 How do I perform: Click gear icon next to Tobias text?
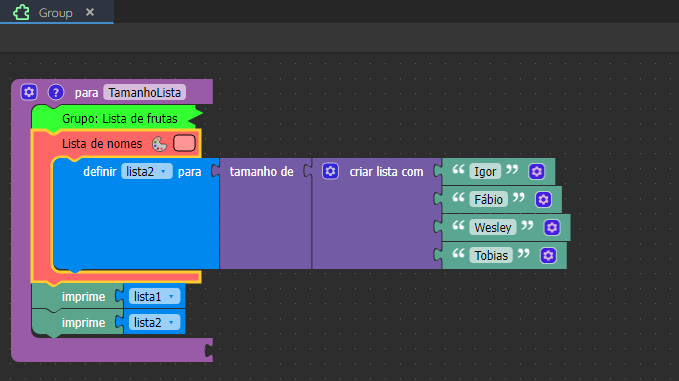[x=548, y=255]
